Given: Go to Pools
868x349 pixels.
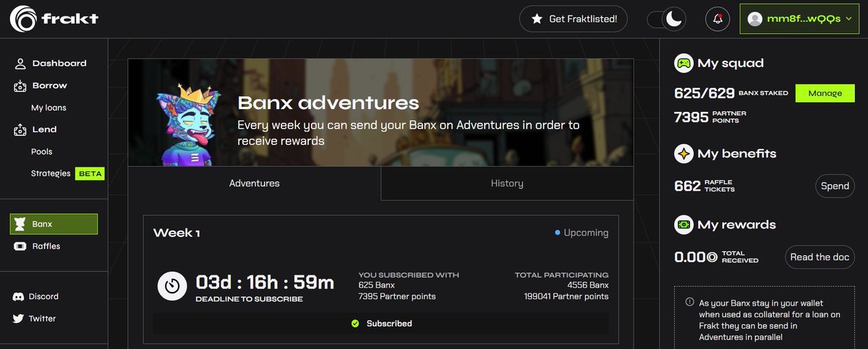Looking at the screenshot, I should pyautogui.click(x=41, y=152).
